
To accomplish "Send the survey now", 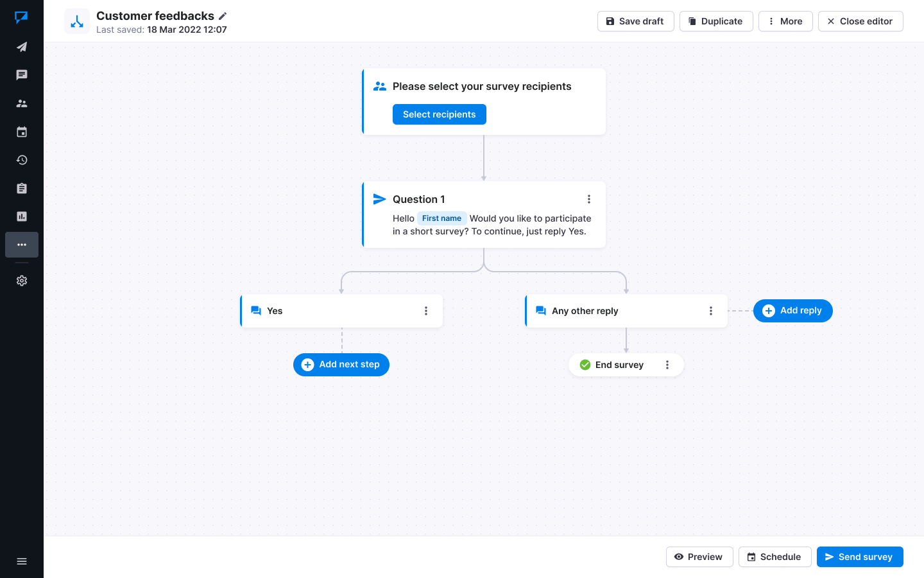I will [860, 557].
